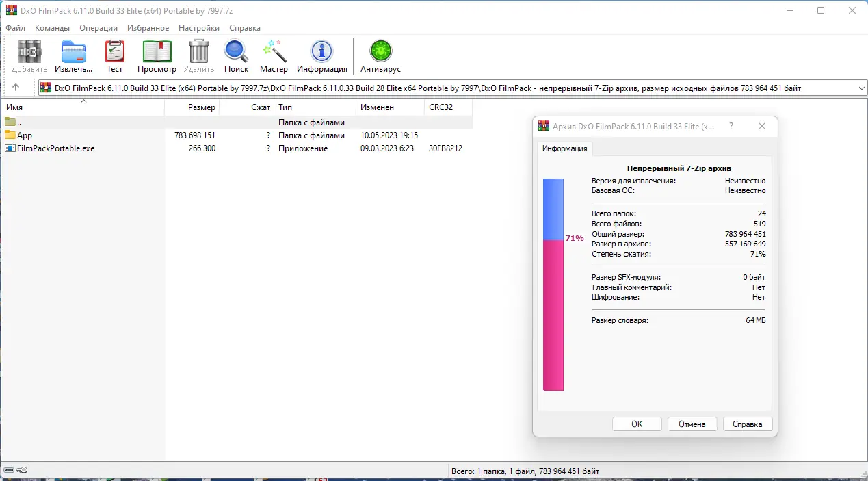Image resolution: width=868 pixels, height=481 pixels.
Task: Click the Справка button in the dialog
Action: point(748,424)
